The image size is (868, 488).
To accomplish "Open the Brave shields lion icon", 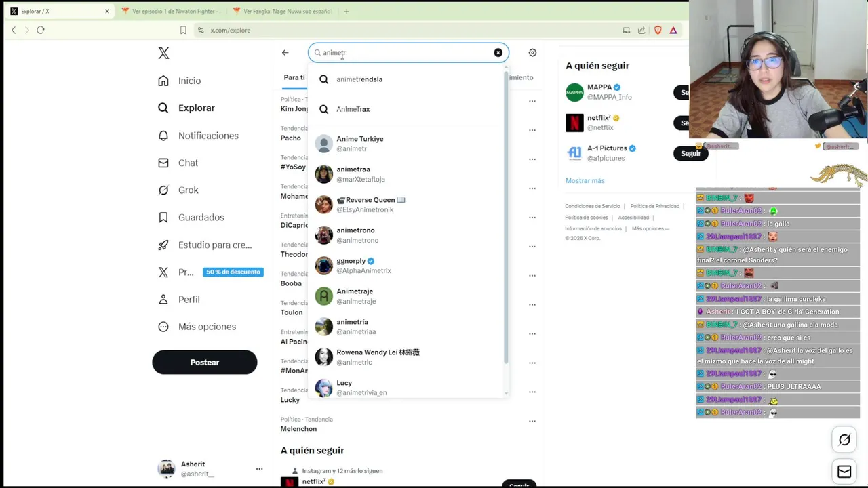I will click(658, 30).
